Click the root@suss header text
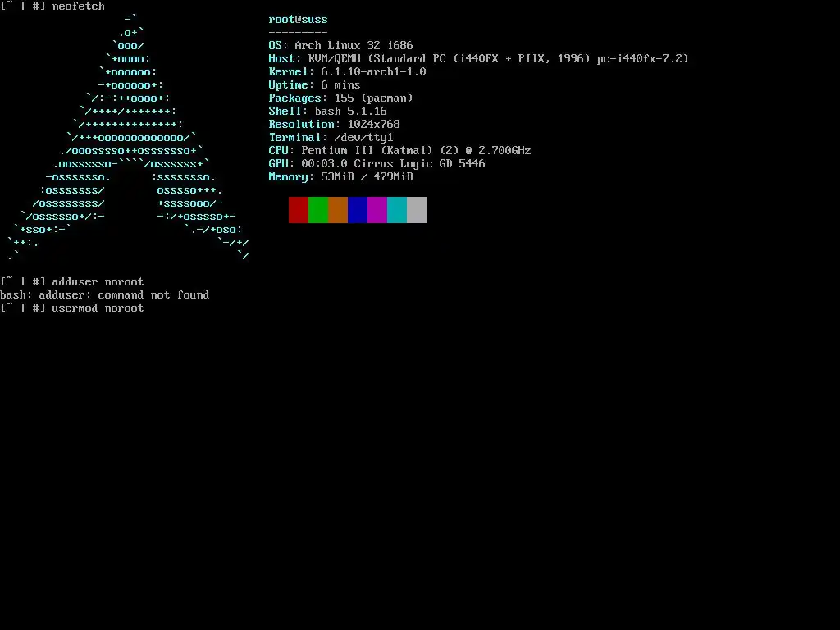This screenshot has height=630, width=840. (x=298, y=20)
